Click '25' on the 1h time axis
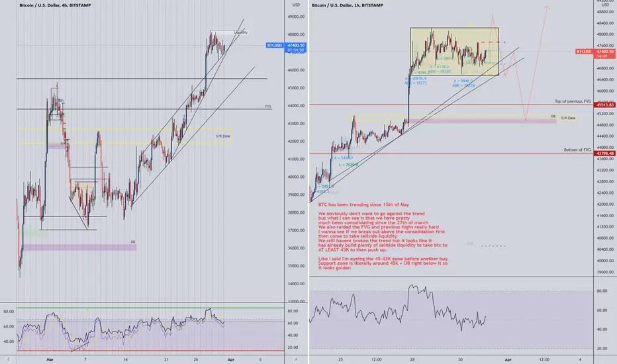Screen dimensions: 617x364 point(340,359)
